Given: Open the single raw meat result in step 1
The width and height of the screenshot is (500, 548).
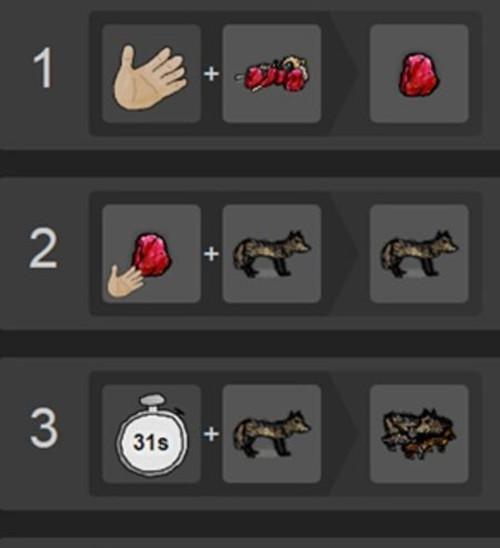Looking at the screenshot, I should point(419,73).
